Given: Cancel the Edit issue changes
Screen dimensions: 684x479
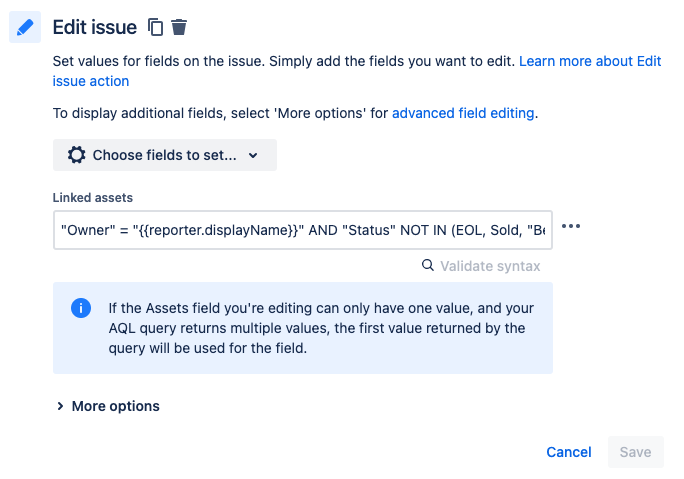Looking at the screenshot, I should pyautogui.click(x=569, y=452).
